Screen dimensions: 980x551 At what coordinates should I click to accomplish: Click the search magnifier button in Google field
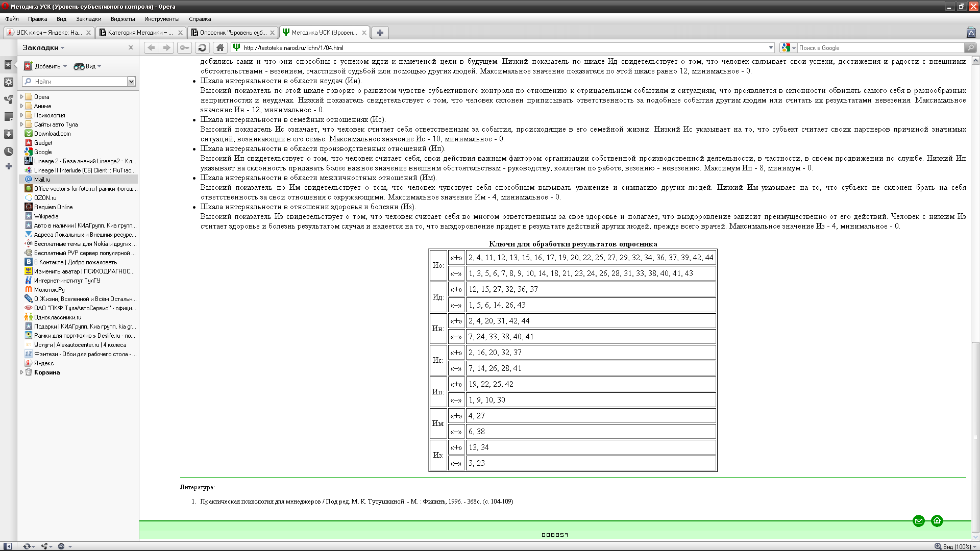(x=970, y=47)
